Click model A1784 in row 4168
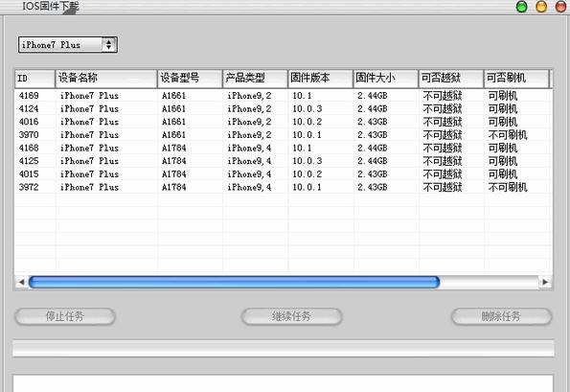The image size is (570, 392). [173, 148]
